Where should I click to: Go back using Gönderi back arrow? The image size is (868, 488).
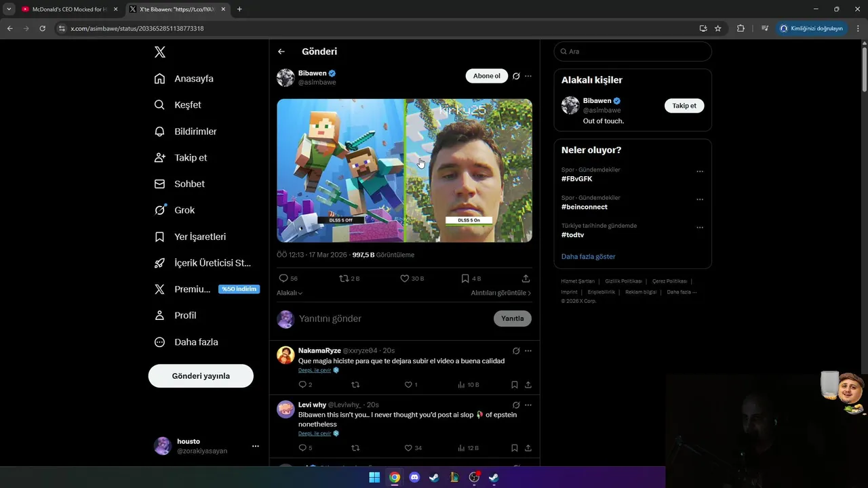point(281,52)
